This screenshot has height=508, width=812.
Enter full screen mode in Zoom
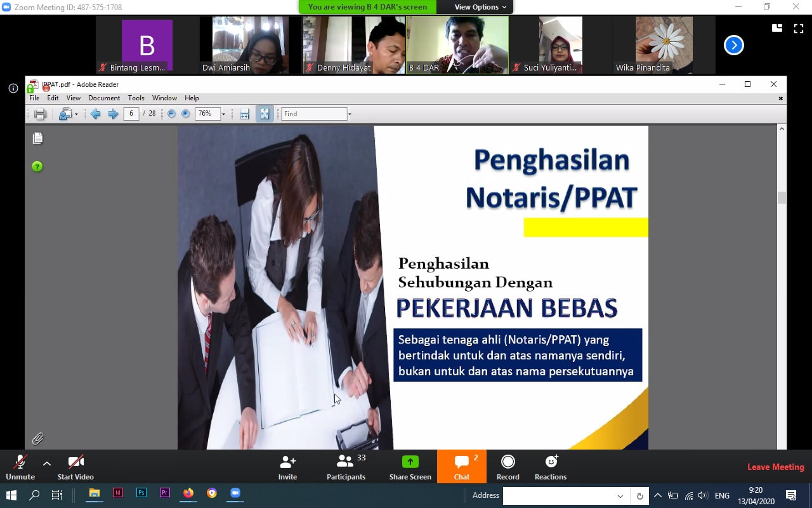799,28
